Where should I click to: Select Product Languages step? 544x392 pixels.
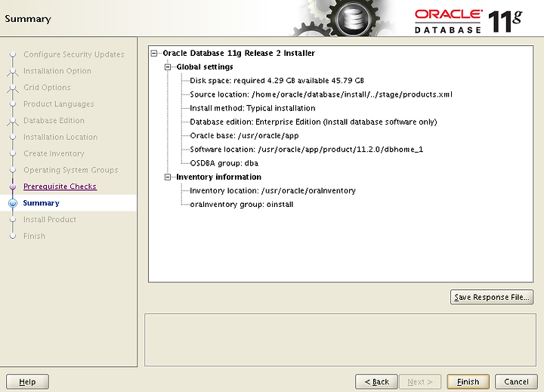(x=59, y=104)
